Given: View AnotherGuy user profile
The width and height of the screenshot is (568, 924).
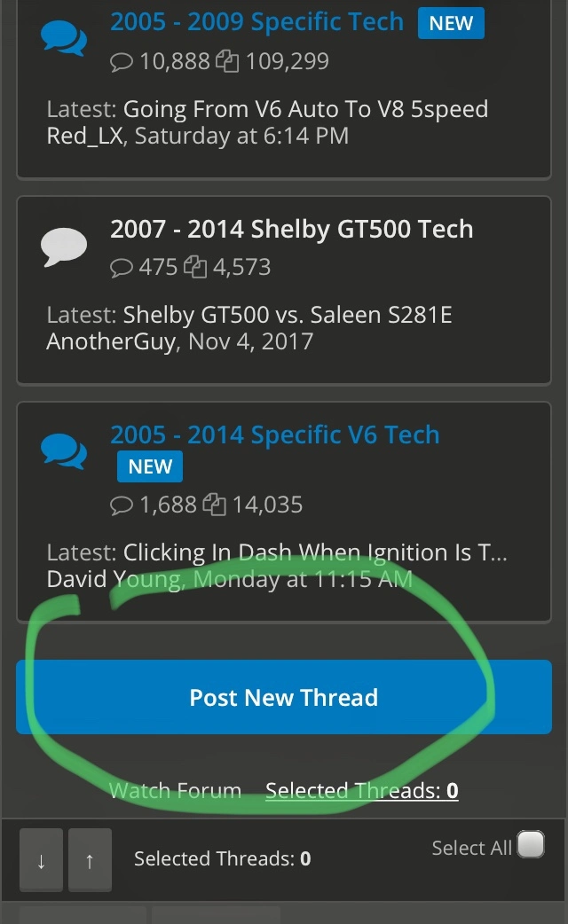Looking at the screenshot, I should (112, 341).
